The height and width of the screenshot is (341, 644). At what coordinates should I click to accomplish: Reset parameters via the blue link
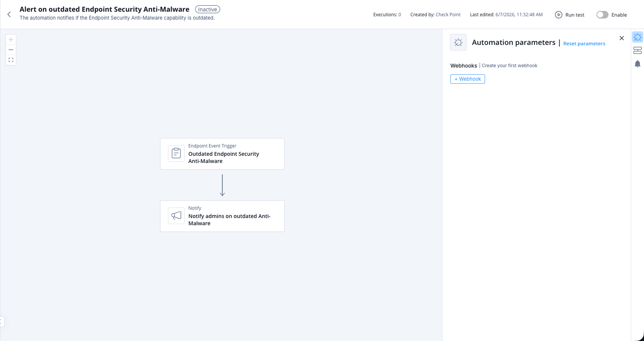coord(584,43)
